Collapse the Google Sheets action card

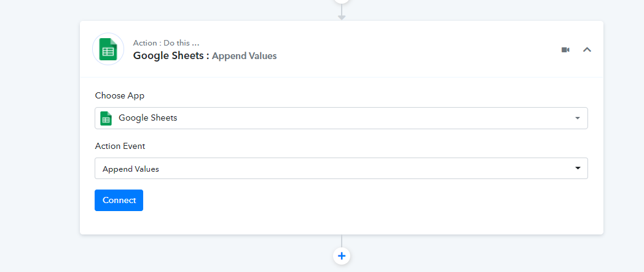coord(587,50)
